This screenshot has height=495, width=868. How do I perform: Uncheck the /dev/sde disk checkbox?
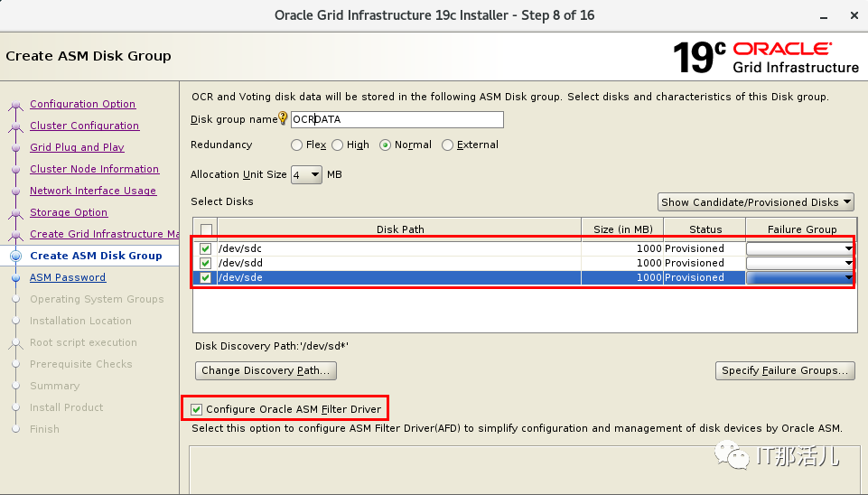point(205,277)
